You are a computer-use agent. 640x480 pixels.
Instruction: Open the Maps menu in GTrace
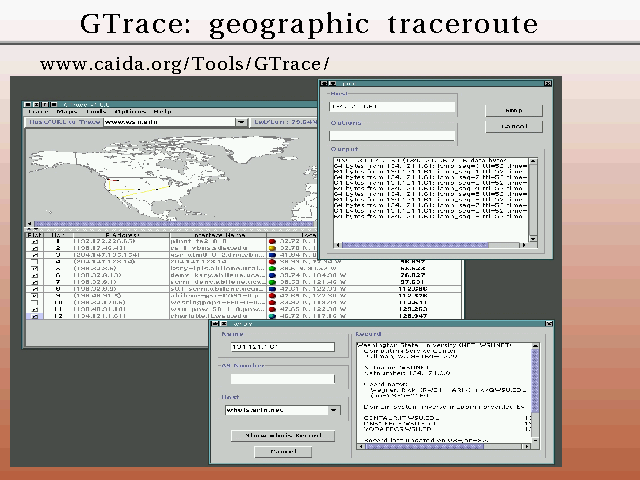[x=67, y=111]
